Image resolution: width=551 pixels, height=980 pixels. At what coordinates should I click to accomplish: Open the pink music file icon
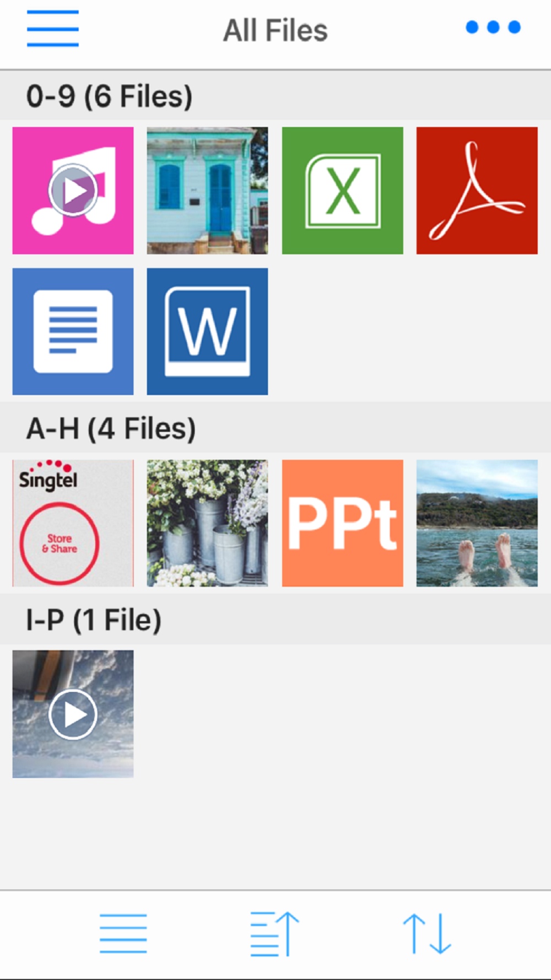(73, 191)
